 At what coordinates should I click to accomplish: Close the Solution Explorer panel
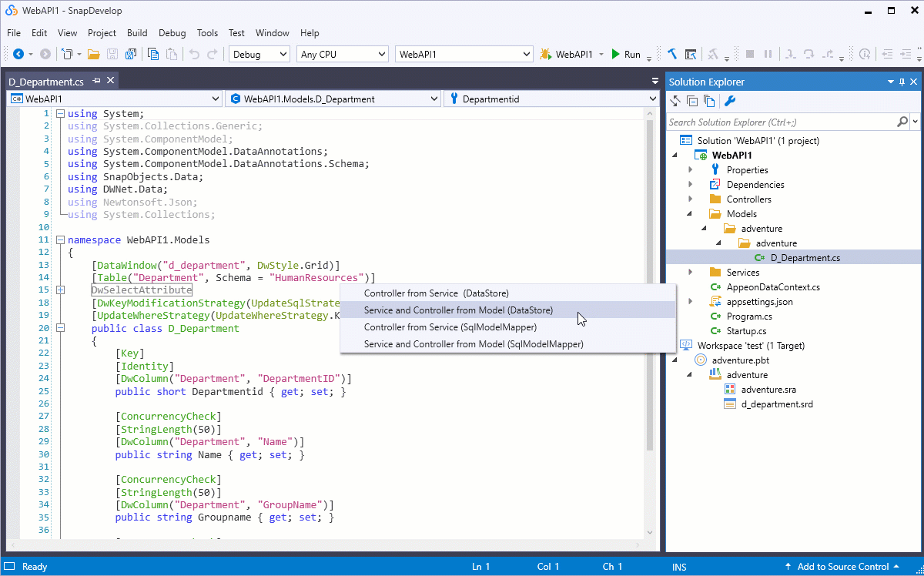pos(915,82)
